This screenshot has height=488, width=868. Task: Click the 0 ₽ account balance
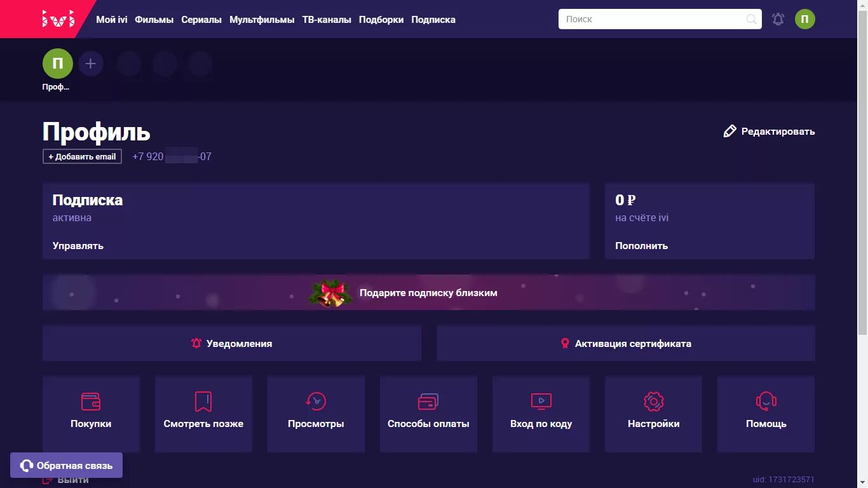click(x=625, y=200)
